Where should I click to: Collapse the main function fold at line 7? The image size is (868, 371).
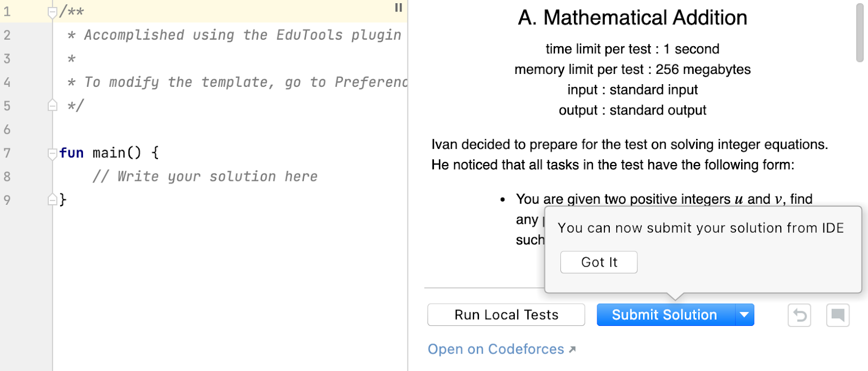click(53, 153)
